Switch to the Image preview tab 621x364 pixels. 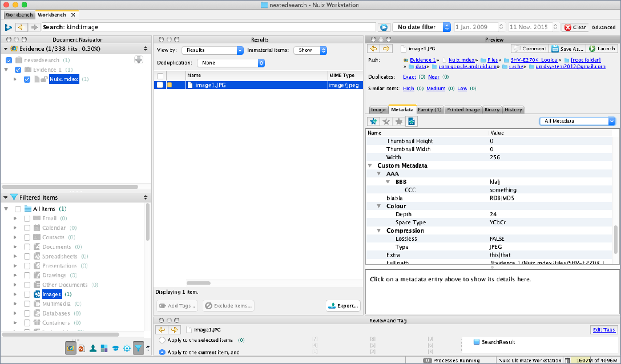378,110
